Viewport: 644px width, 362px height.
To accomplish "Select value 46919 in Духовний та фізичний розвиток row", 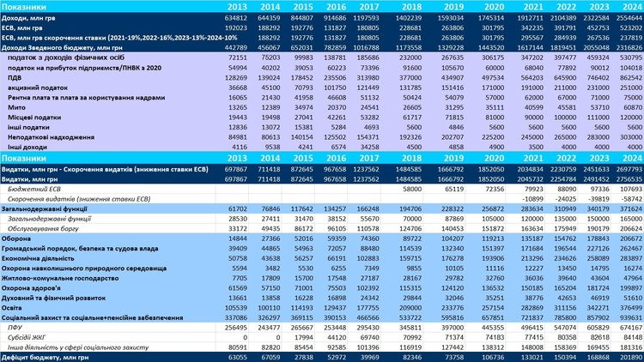I will click(599, 298).
